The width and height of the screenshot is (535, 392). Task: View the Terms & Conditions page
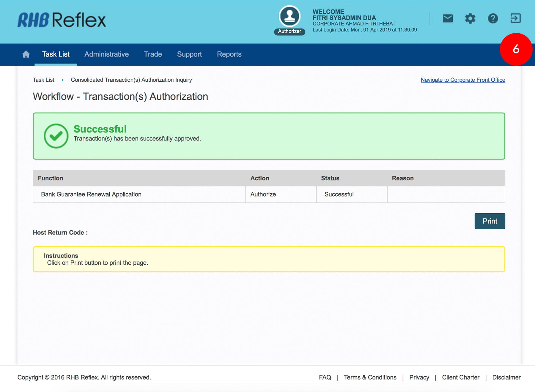coord(370,377)
